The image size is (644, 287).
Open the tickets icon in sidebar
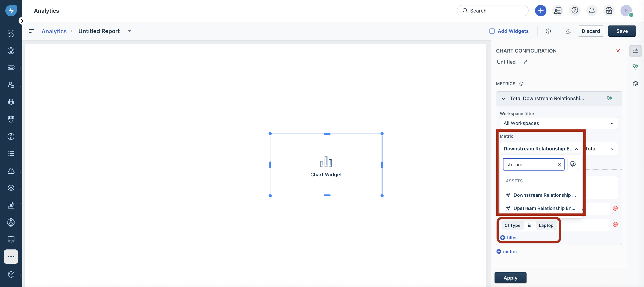point(11,68)
